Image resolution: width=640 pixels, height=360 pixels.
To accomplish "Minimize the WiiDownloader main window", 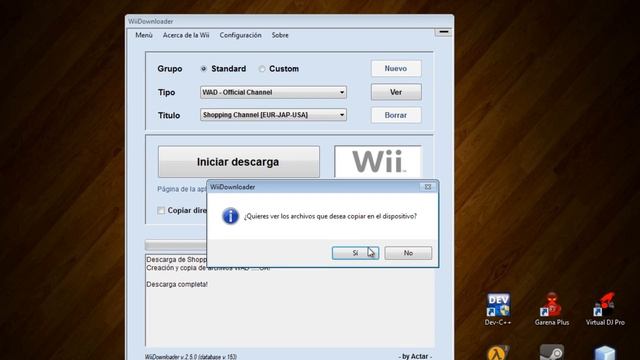I will click(444, 32).
